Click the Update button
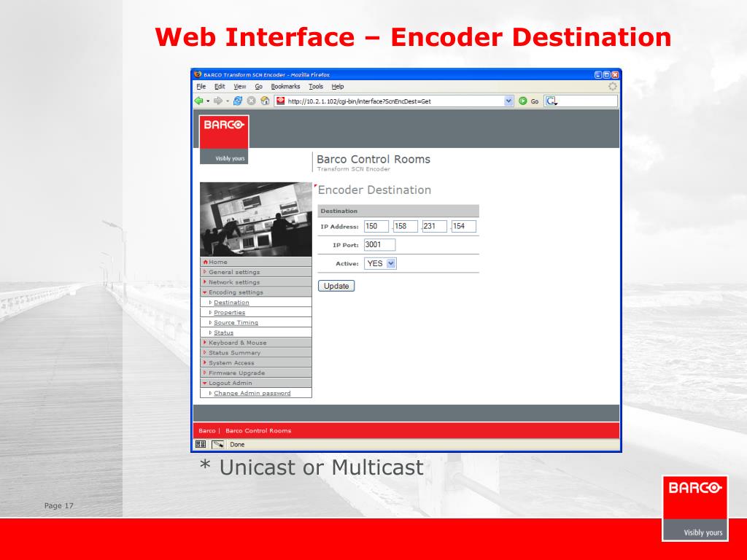 tap(336, 286)
